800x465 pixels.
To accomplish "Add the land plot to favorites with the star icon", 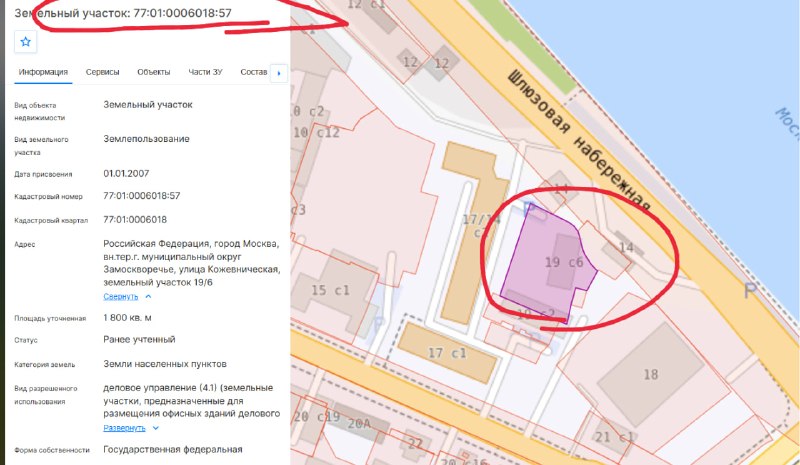I will click(26, 41).
